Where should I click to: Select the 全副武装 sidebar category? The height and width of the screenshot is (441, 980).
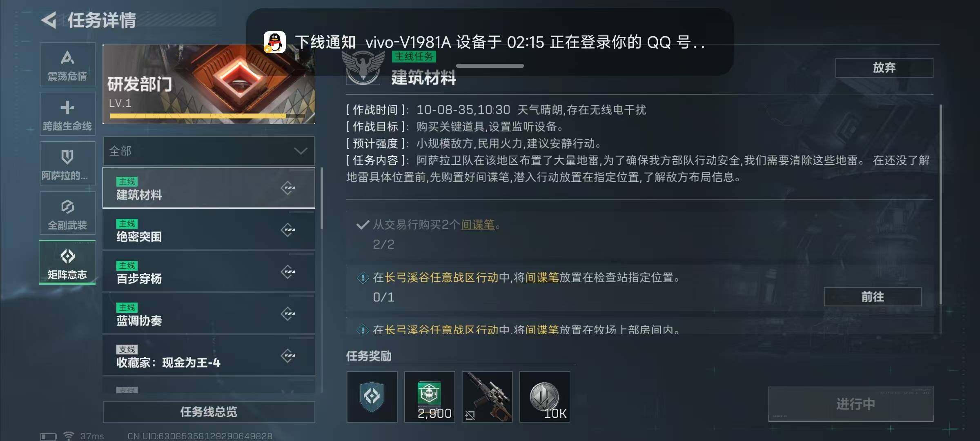coord(67,213)
